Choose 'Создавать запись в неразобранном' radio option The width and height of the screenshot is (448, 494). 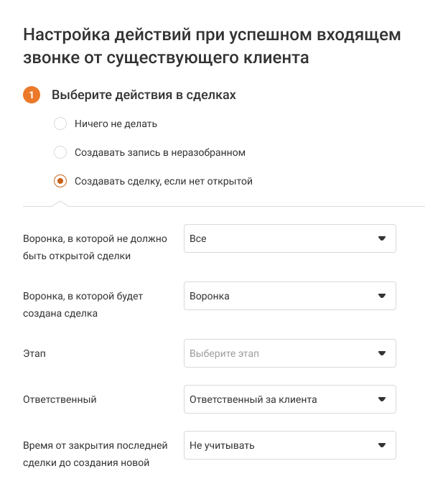tap(61, 152)
